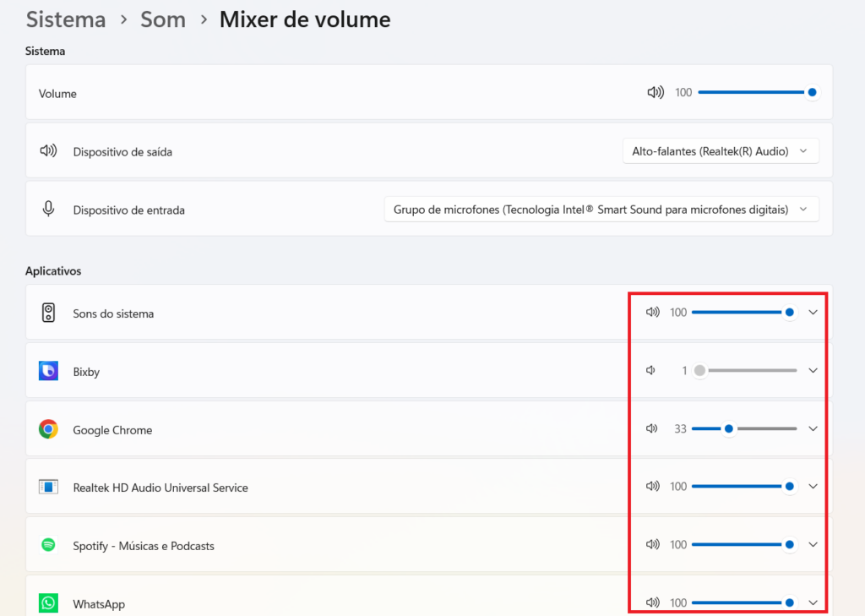Click the Mixer de volume page title
The width and height of the screenshot is (865, 616).
click(x=305, y=20)
